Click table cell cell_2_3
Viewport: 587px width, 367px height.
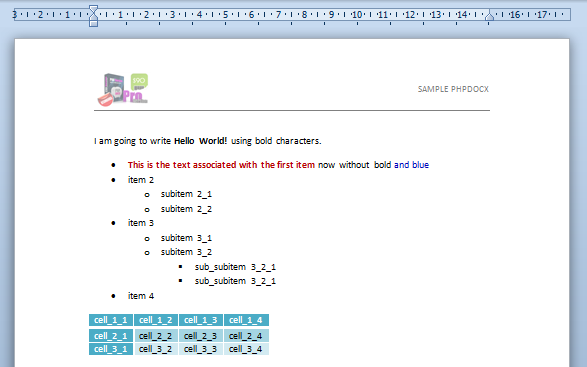(201, 336)
